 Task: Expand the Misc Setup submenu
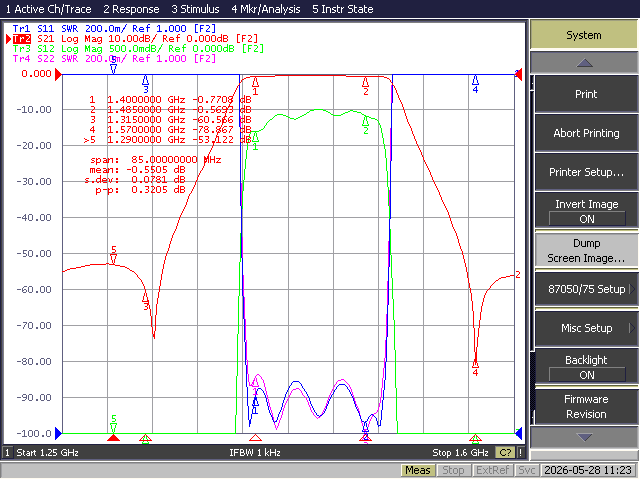(586, 328)
